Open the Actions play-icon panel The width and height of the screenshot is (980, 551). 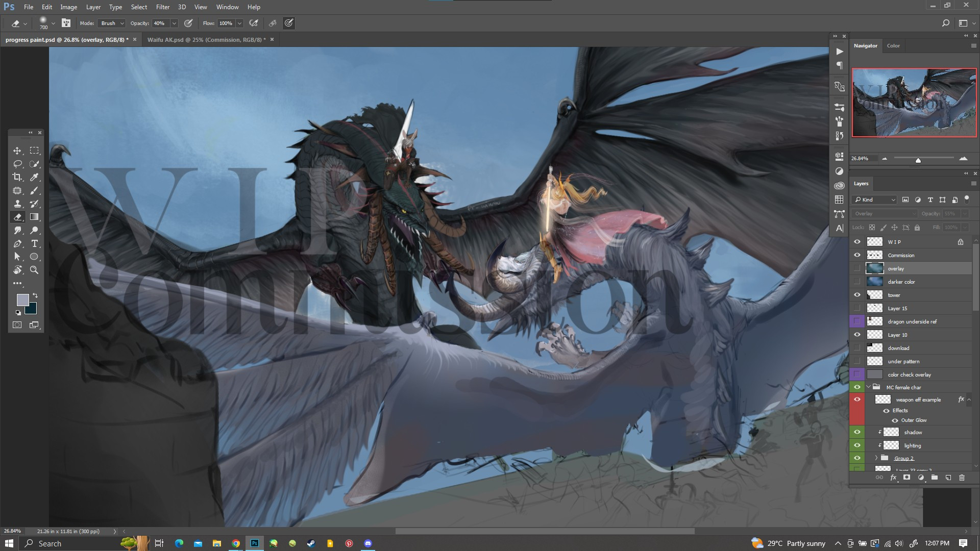pos(840,52)
